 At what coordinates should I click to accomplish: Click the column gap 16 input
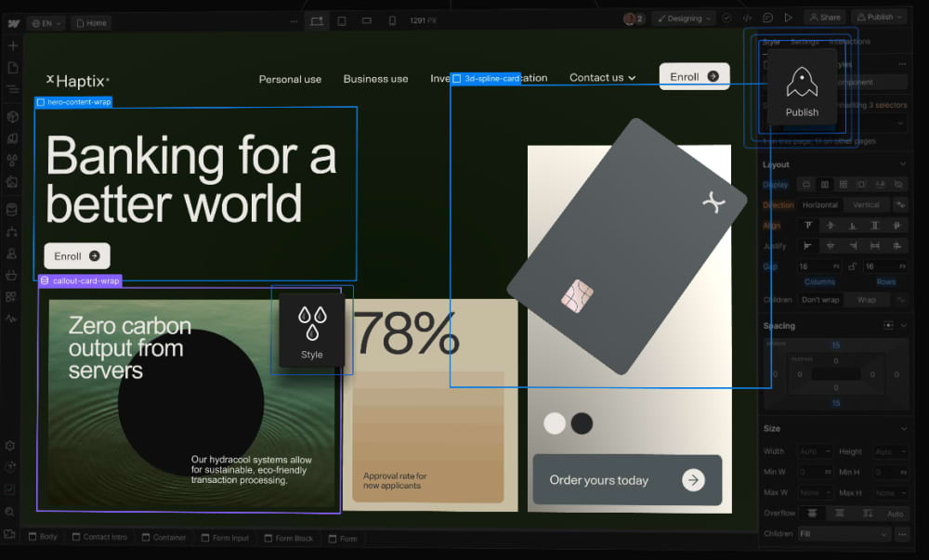click(818, 267)
